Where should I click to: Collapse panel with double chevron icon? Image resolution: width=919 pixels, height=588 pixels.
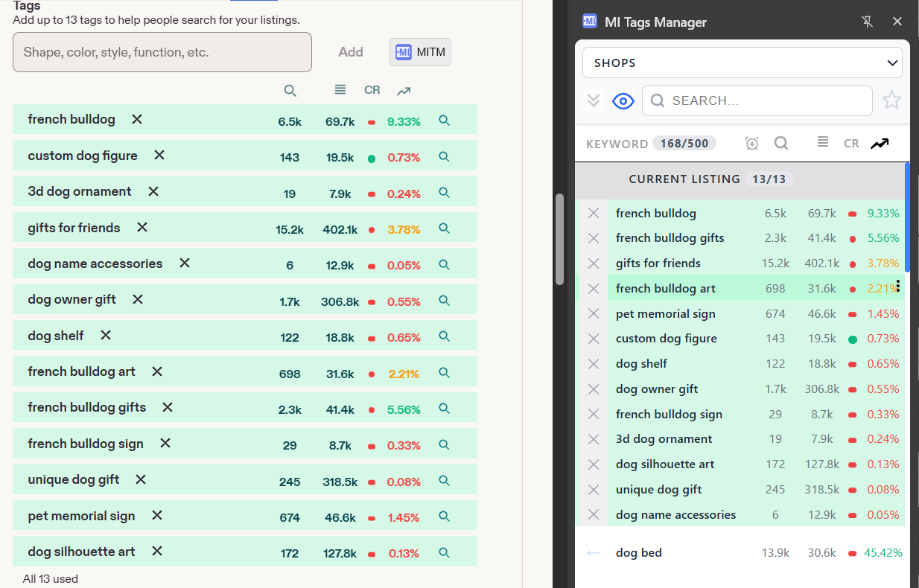pyautogui.click(x=594, y=100)
